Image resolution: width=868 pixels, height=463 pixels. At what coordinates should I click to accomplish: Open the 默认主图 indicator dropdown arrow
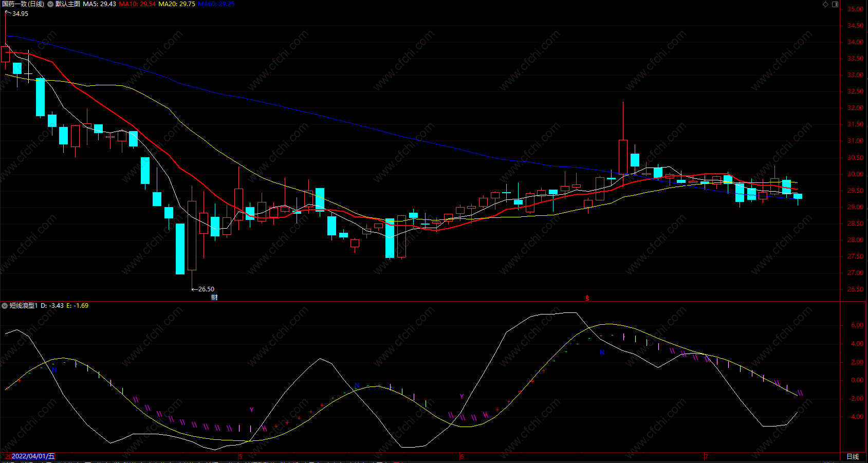(x=50, y=4)
